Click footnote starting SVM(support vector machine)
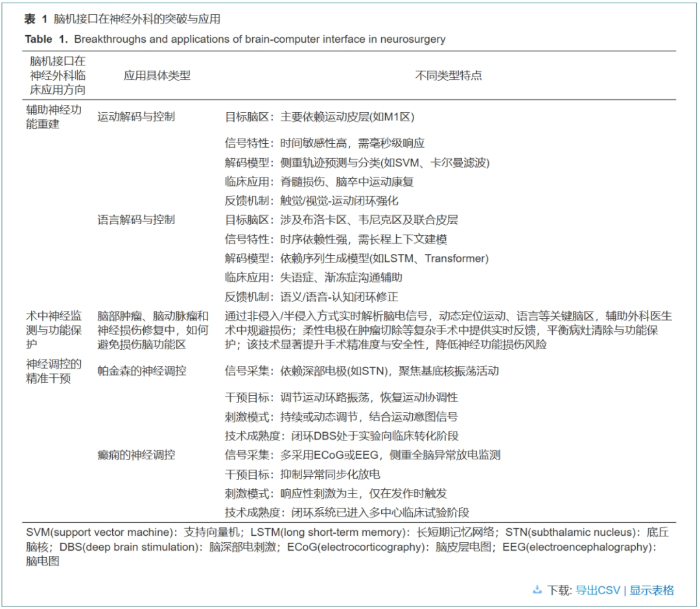Image resolution: width=700 pixels, height=609 pixels. (347, 547)
